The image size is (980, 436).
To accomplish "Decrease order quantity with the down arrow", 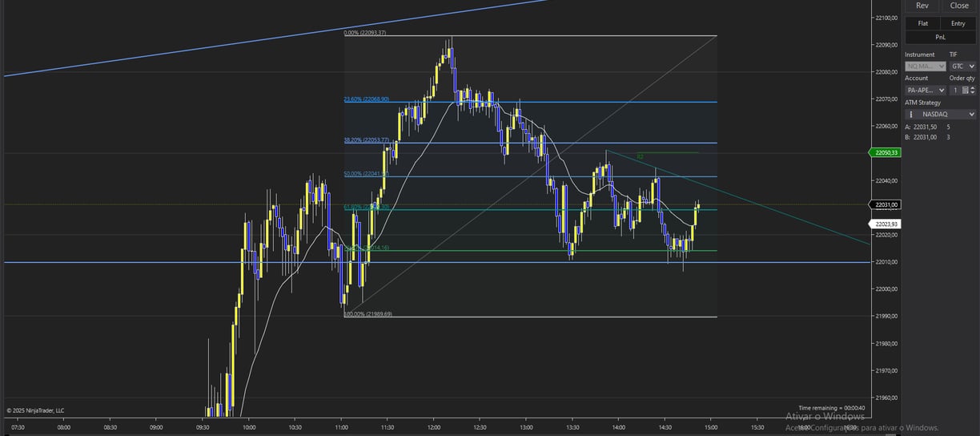I will pos(974,93).
